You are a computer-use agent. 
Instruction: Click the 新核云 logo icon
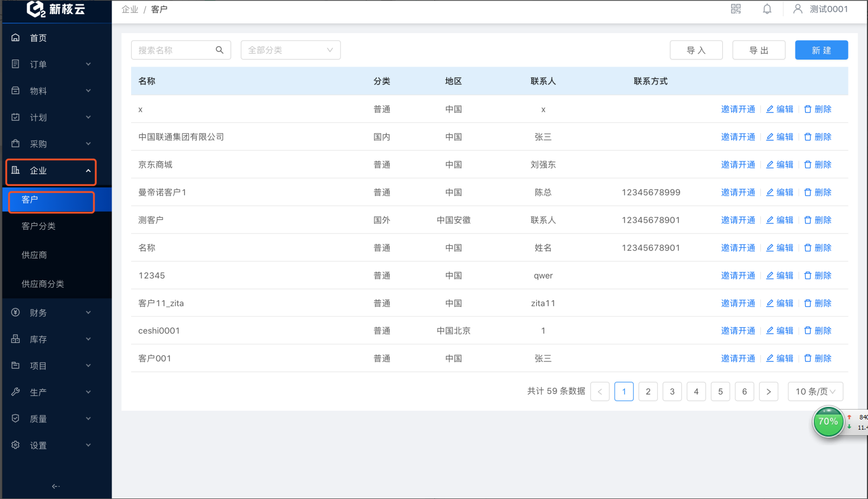[35, 9]
